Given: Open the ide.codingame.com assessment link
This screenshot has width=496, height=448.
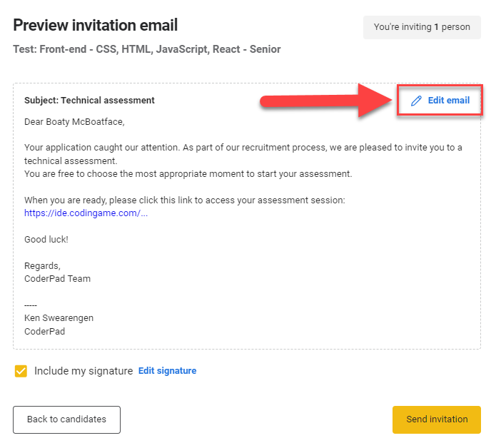Looking at the screenshot, I should click(x=86, y=213).
